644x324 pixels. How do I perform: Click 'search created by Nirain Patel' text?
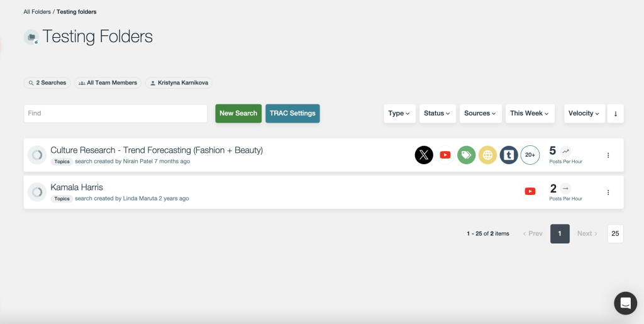click(133, 162)
